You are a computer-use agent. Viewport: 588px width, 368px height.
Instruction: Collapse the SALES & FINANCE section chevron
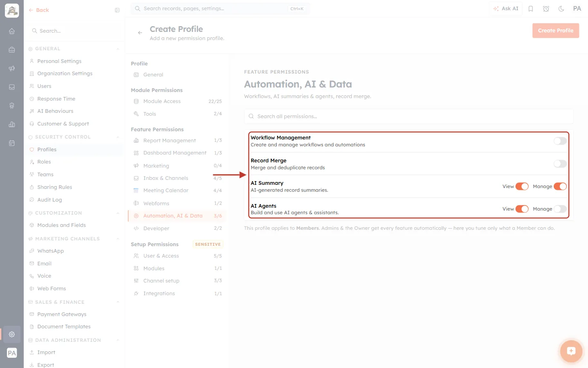click(118, 303)
